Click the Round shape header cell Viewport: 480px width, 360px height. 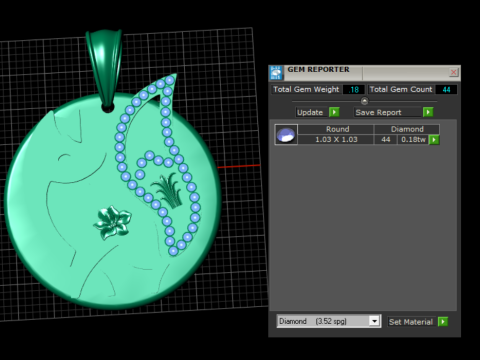point(336,129)
